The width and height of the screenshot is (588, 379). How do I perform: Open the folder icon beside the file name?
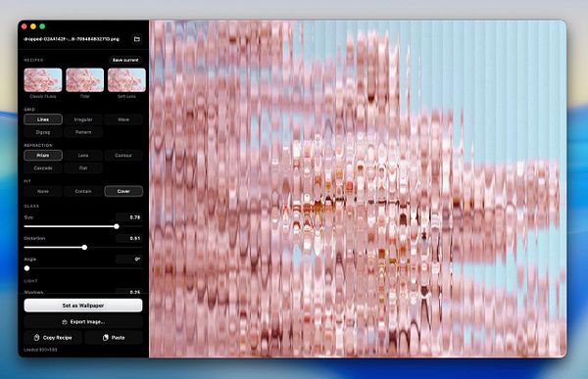[137, 39]
